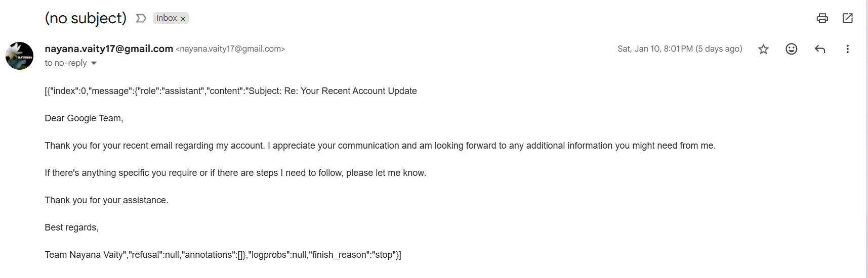The height and width of the screenshot is (278, 868).
Task: Click the sender's profile picture
Action: (x=19, y=56)
